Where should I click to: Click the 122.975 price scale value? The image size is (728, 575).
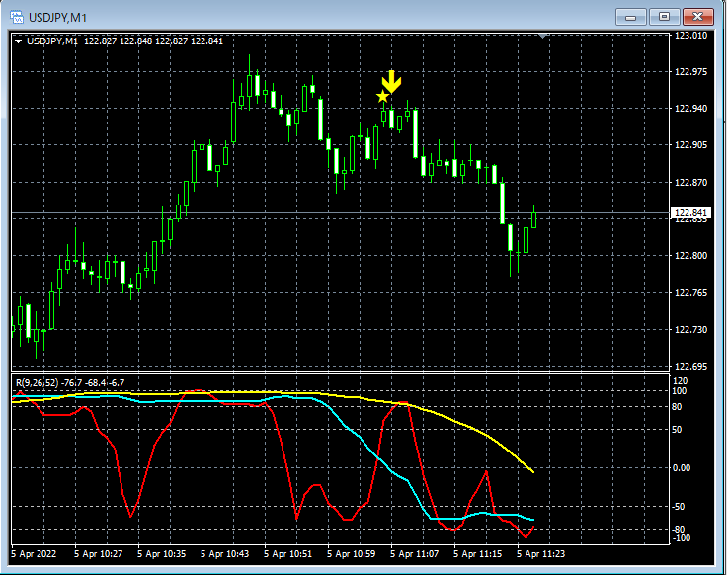point(690,71)
